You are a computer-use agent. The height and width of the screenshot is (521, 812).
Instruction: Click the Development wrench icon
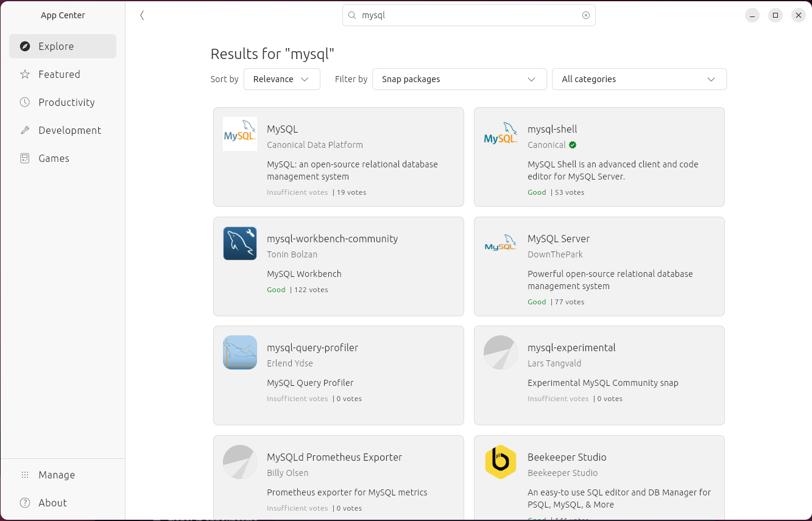point(25,130)
